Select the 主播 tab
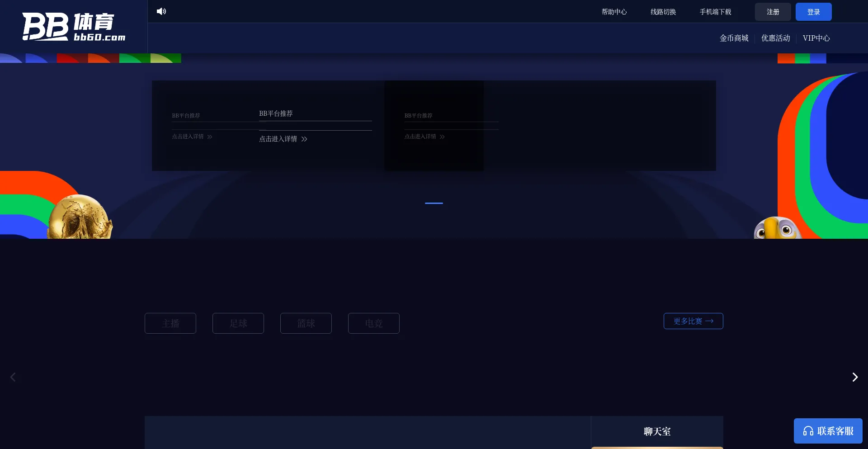 coord(170,323)
